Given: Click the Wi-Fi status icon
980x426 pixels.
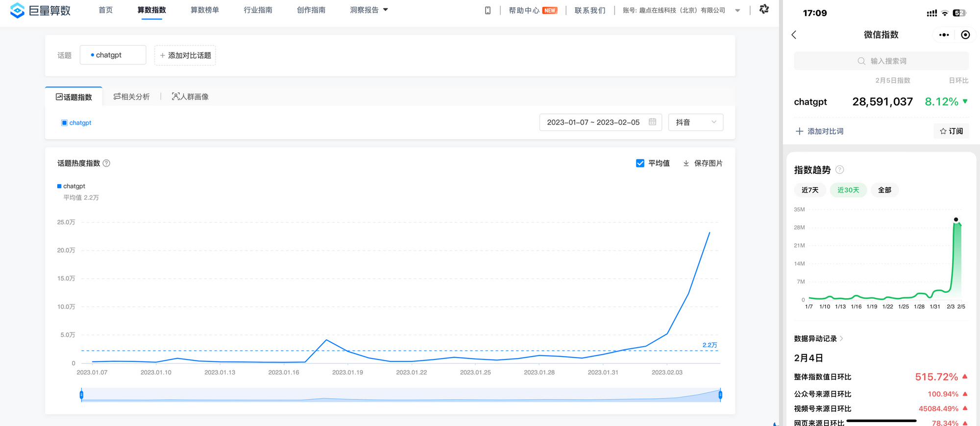Looking at the screenshot, I should click(945, 13).
